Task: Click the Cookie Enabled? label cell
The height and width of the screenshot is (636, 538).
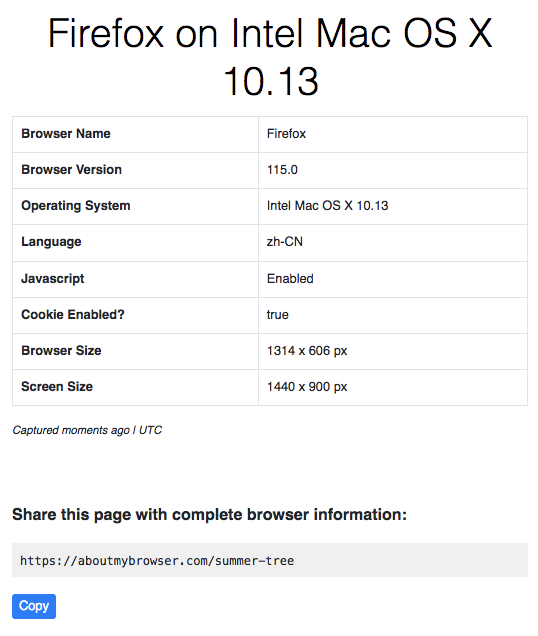Action: coord(135,316)
